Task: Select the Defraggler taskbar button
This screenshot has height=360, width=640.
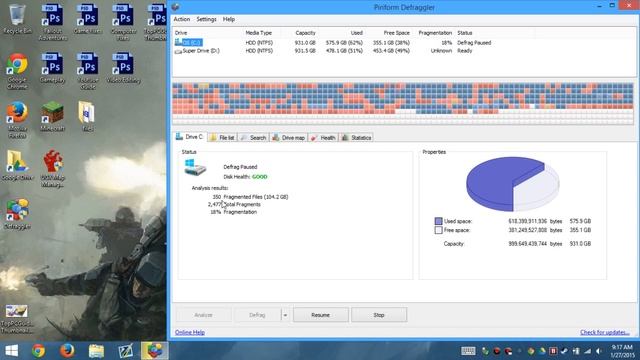Action: pyautogui.click(x=154, y=351)
